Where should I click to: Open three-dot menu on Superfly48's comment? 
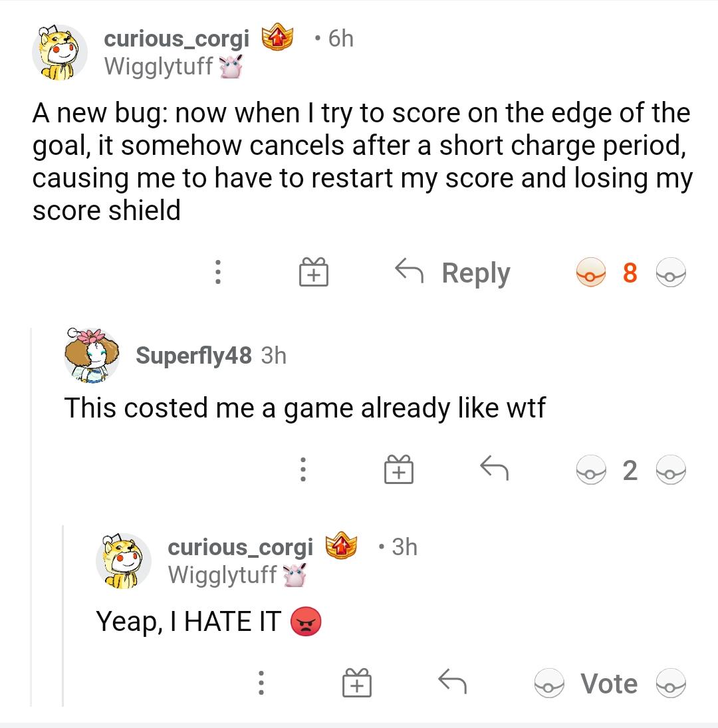302,471
